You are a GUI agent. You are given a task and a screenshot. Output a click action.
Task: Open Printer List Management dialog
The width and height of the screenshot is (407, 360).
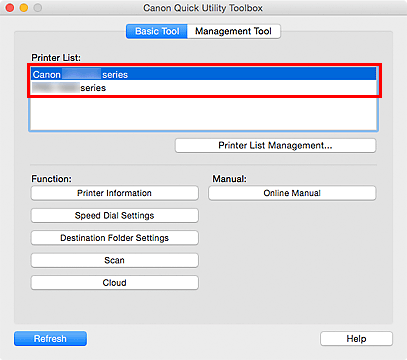click(x=275, y=146)
